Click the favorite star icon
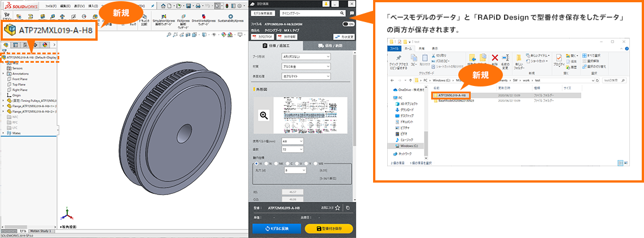 337,208
